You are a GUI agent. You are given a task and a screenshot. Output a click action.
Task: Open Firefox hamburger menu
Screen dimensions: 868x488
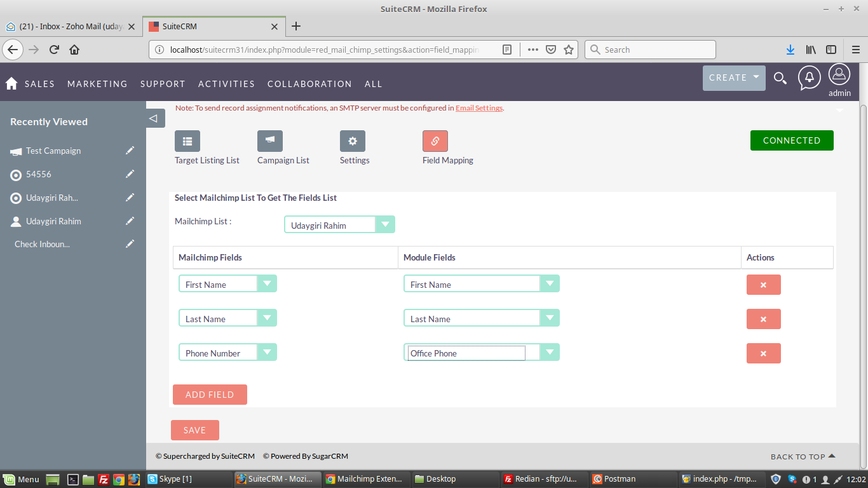click(856, 50)
